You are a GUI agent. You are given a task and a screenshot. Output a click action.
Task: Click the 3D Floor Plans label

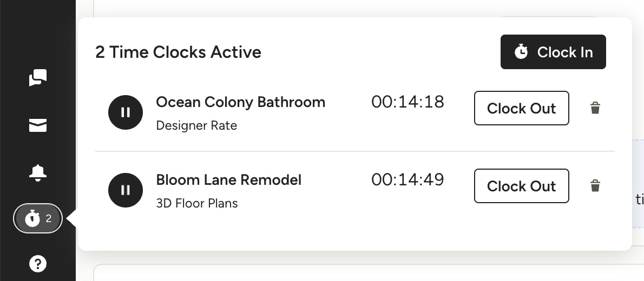[x=197, y=204]
